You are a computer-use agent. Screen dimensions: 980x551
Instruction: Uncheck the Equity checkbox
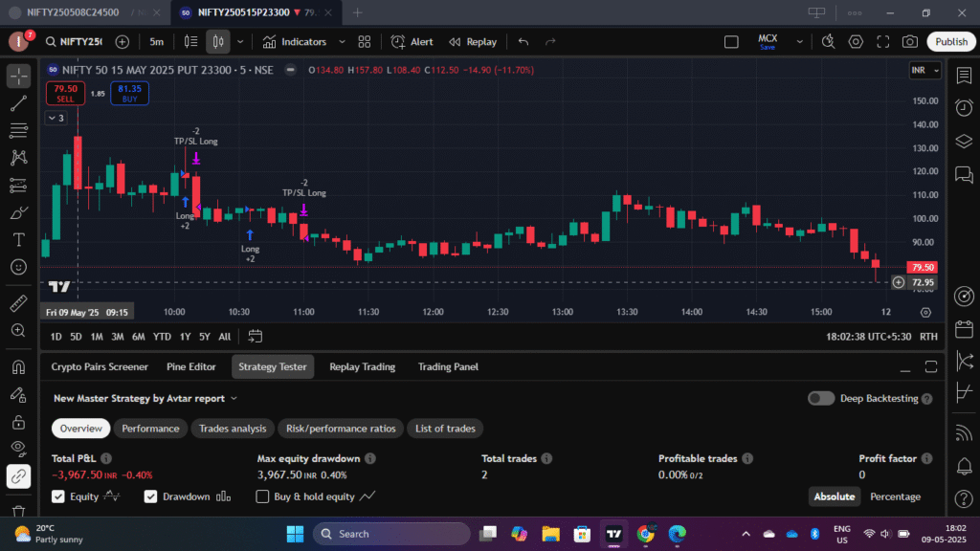(x=58, y=496)
